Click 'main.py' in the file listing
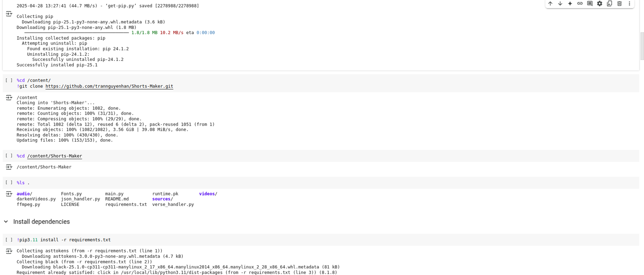Image resolution: width=644 pixels, height=275 pixels. point(114,194)
